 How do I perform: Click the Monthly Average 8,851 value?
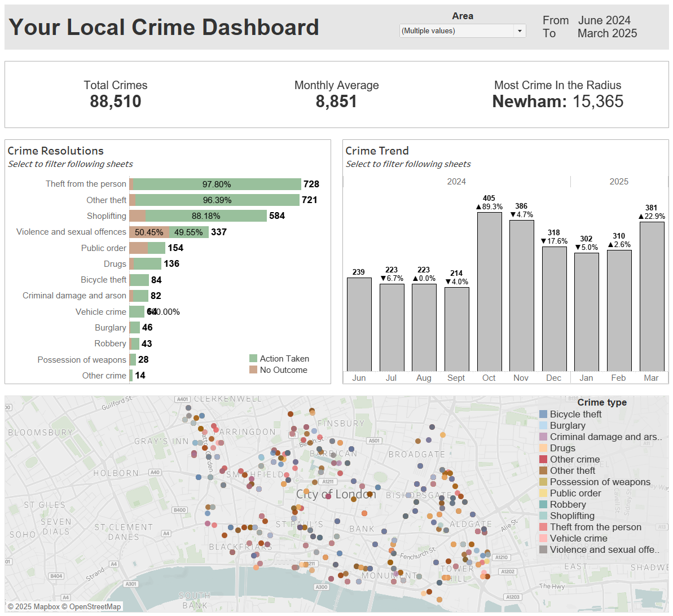(x=336, y=102)
